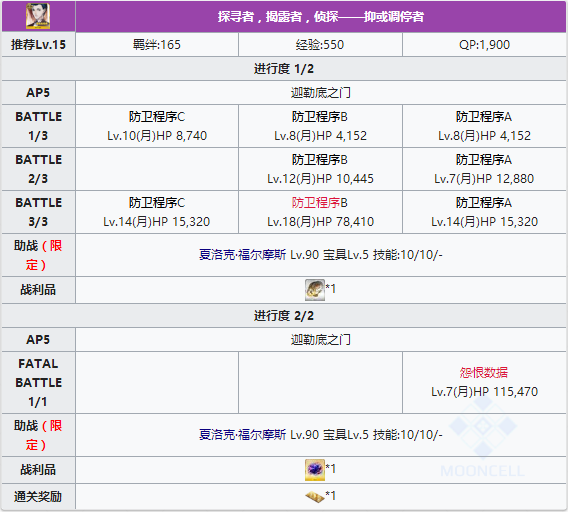Click Lv.14(月)HP 15,320 under BATTLE 3/3 防卫程序C

click(x=156, y=222)
